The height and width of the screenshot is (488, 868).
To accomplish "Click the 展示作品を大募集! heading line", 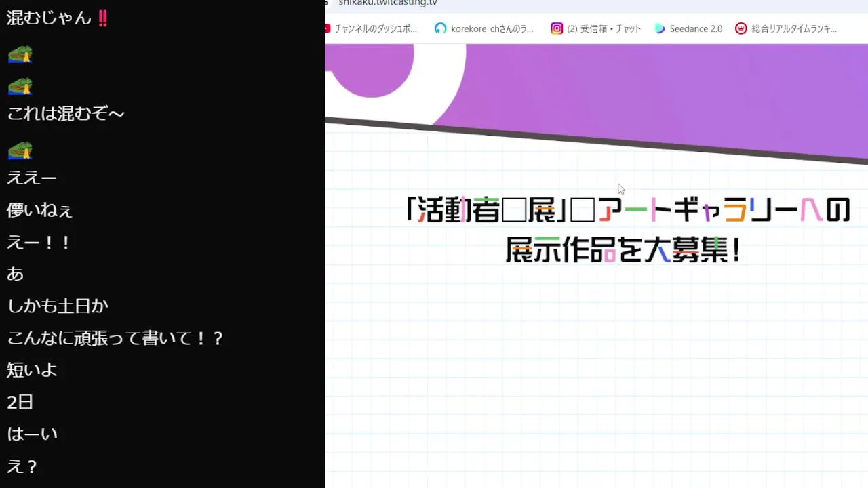I will point(623,250).
